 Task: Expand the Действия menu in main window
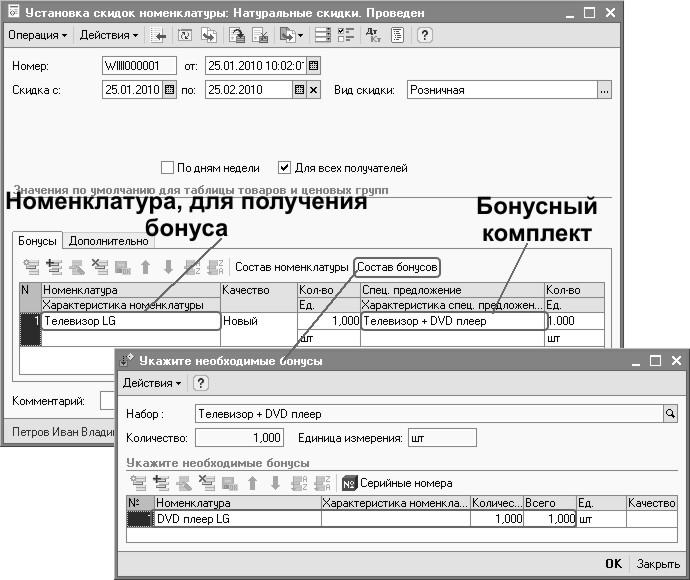[x=109, y=35]
